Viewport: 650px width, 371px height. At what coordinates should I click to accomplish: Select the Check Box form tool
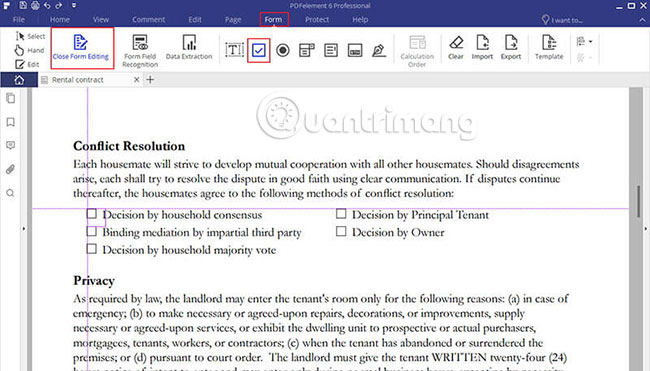[259, 51]
